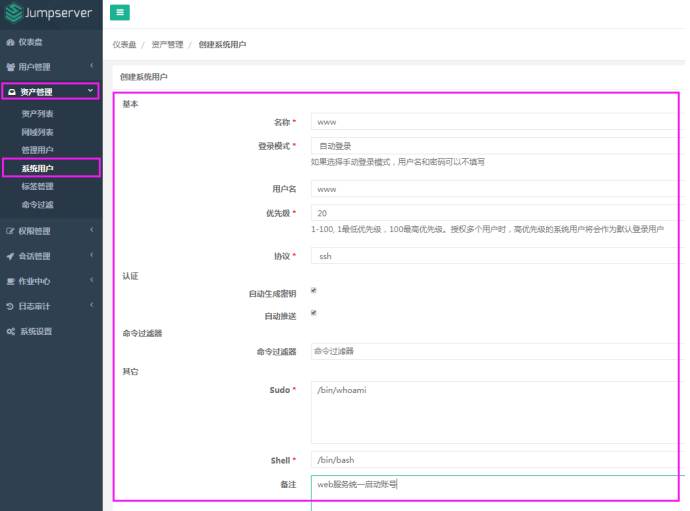The width and height of the screenshot is (690, 511).
Task: Select 资产列表 submenu item
Action: click(37, 114)
